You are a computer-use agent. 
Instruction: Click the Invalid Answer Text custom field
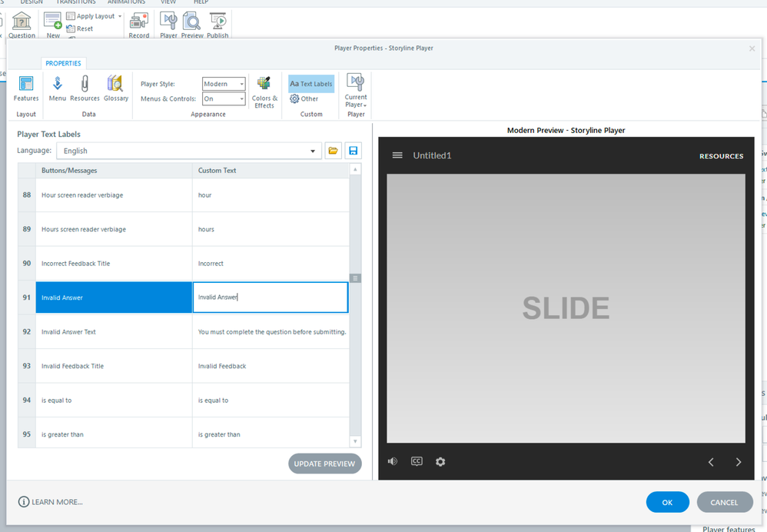(x=271, y=332)
